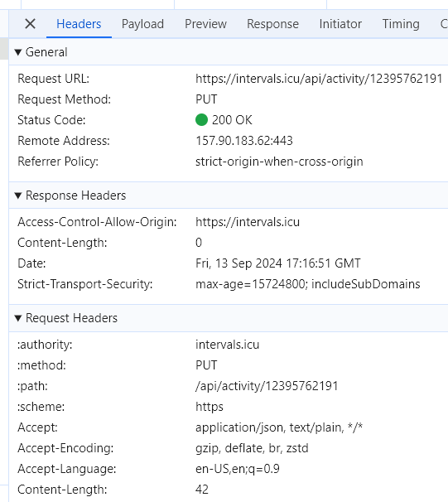Click the Remote Address value 157.90.183.62:443
The height and width of the screenshot is (502, 448).
[244, 141]
